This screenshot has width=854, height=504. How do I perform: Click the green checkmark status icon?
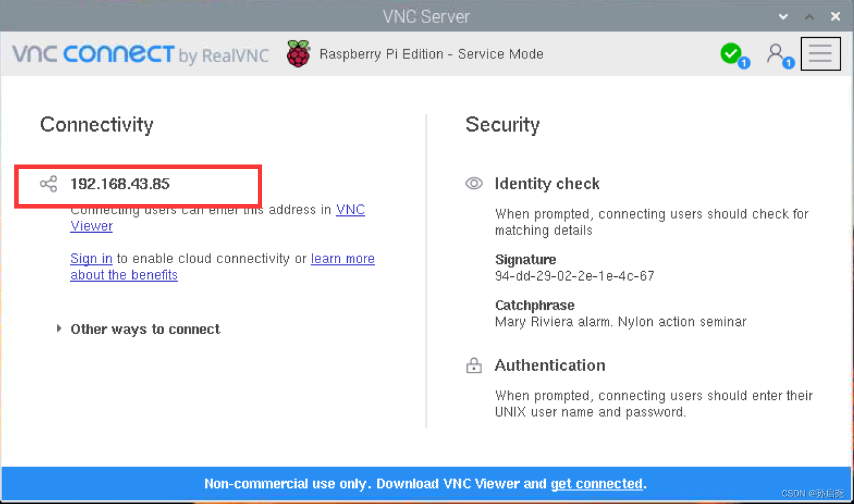tap(732, 54)
